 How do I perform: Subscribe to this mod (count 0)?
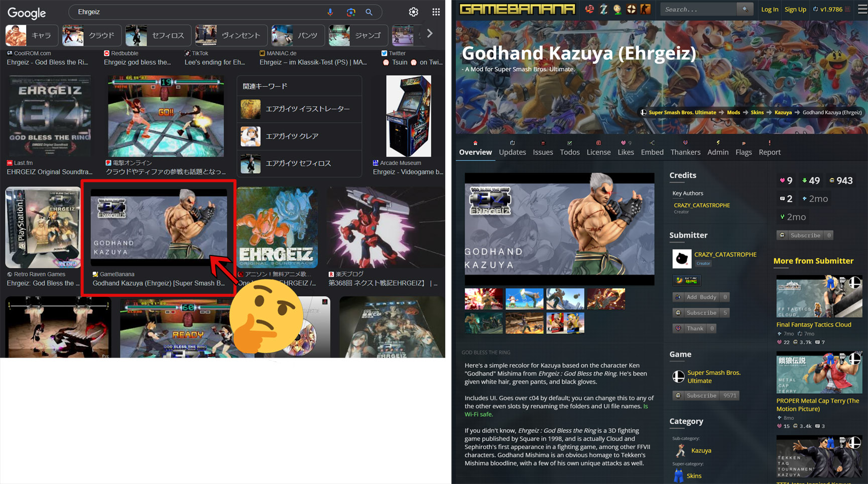pyautogui.click(x=805, y=235)
